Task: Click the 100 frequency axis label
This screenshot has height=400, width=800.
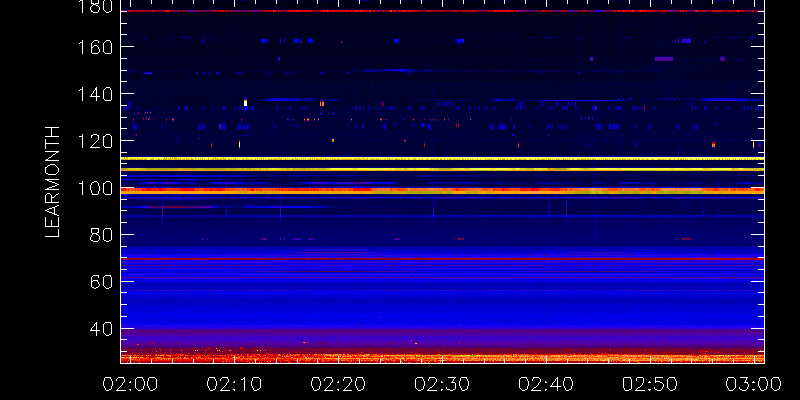Action: [x=95, y=188]
